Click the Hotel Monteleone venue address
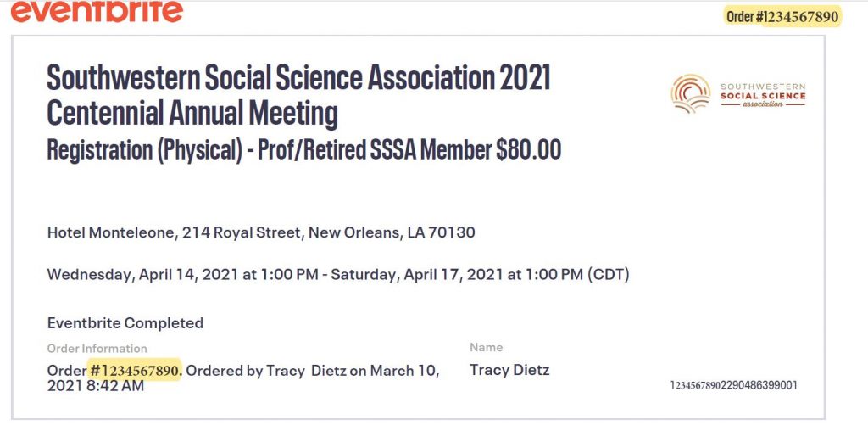The width and height of the screenshot is (868, 431). click(x=261, y=232)
